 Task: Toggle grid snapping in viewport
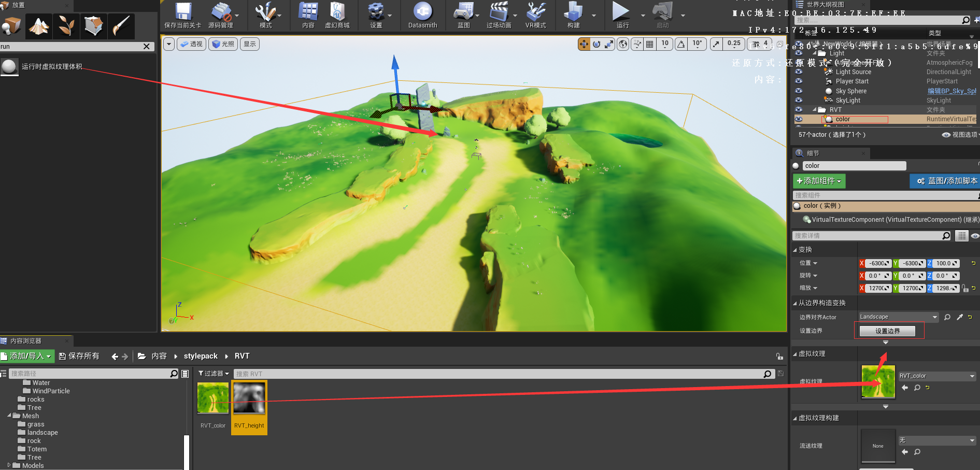tap(649, 44)
